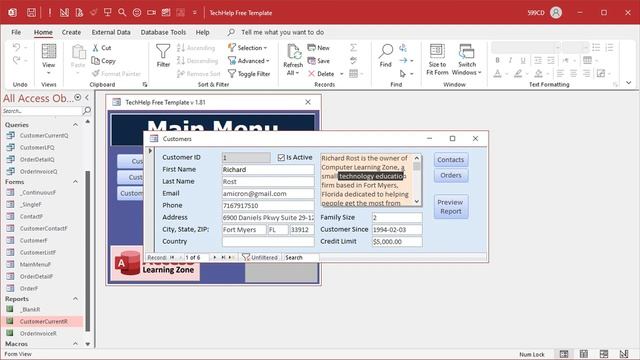Open the font color picker

pos(497,73)
